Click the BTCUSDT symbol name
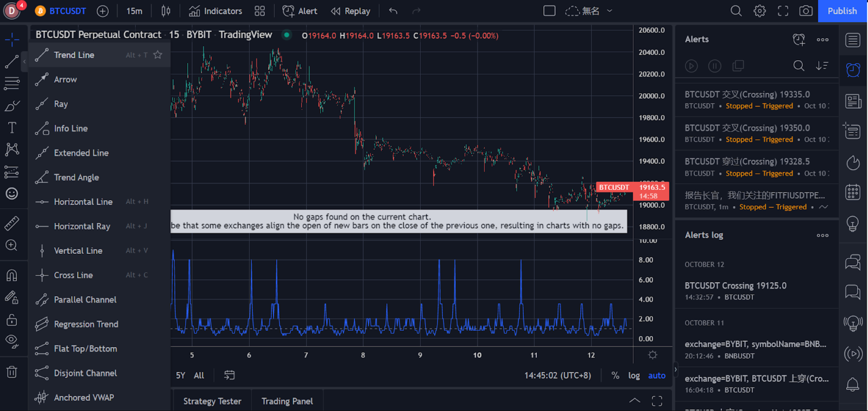 pyautogui.click(x=67, y=11)
